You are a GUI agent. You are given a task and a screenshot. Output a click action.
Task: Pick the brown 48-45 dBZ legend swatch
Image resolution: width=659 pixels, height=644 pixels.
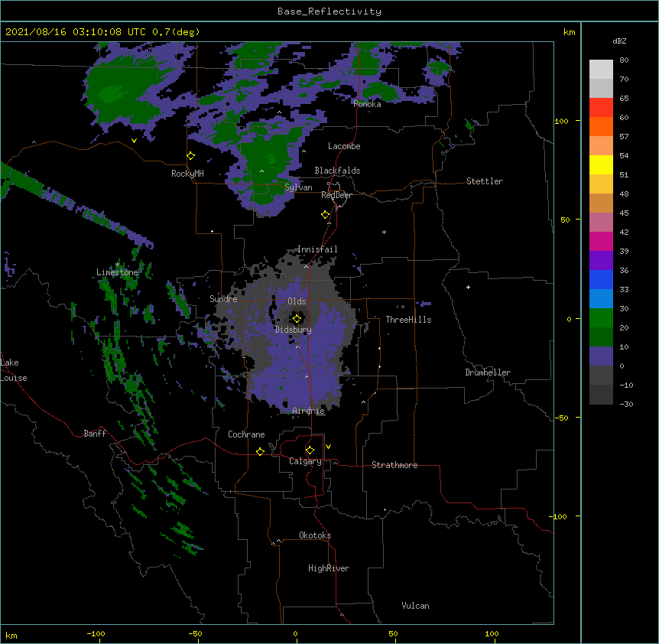tap(601, 203)
